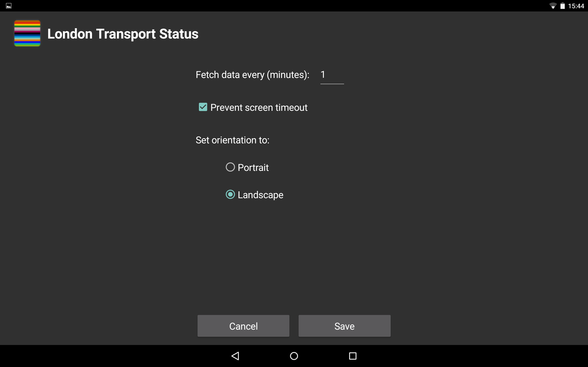Click the Save button
The height and width of the screenshot is (367, 588).
344,326
